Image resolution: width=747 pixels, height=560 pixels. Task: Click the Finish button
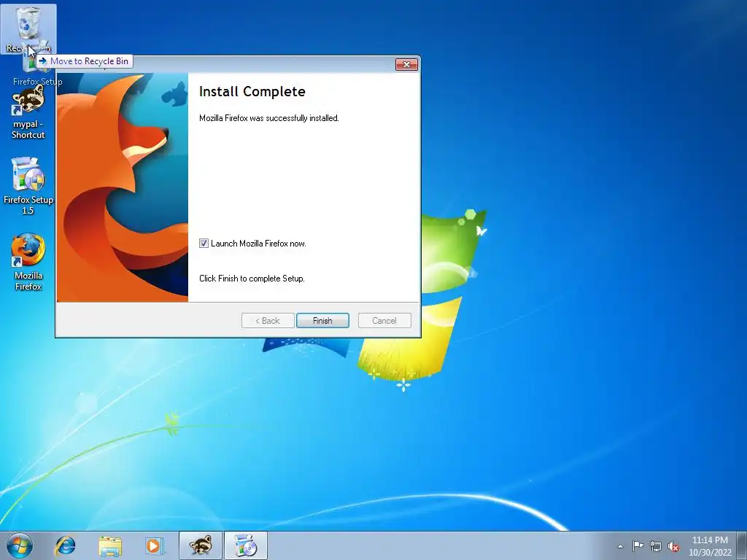pyautogui.click(x=322, y=321)
